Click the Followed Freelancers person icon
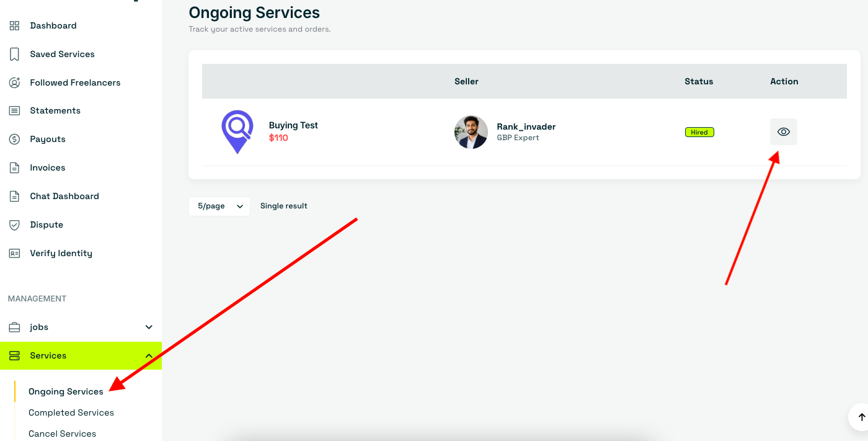The width and height of the screenshot is (868, 441). [x=14, y=82]
